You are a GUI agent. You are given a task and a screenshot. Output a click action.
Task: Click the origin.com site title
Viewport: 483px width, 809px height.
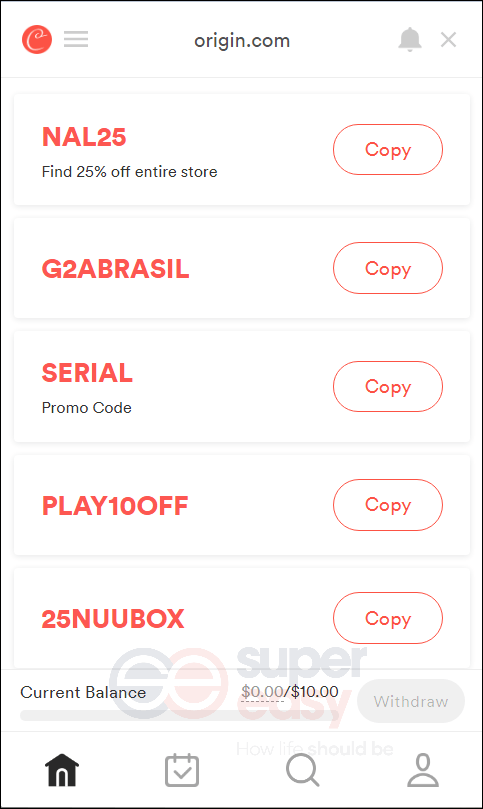(x=242, y=41)
